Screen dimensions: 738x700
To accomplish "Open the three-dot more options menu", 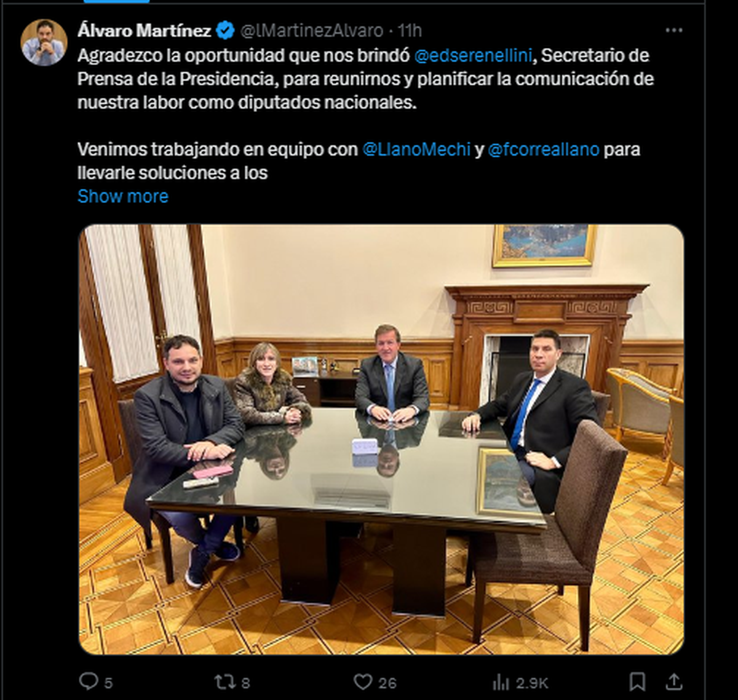I will (674, 30).
